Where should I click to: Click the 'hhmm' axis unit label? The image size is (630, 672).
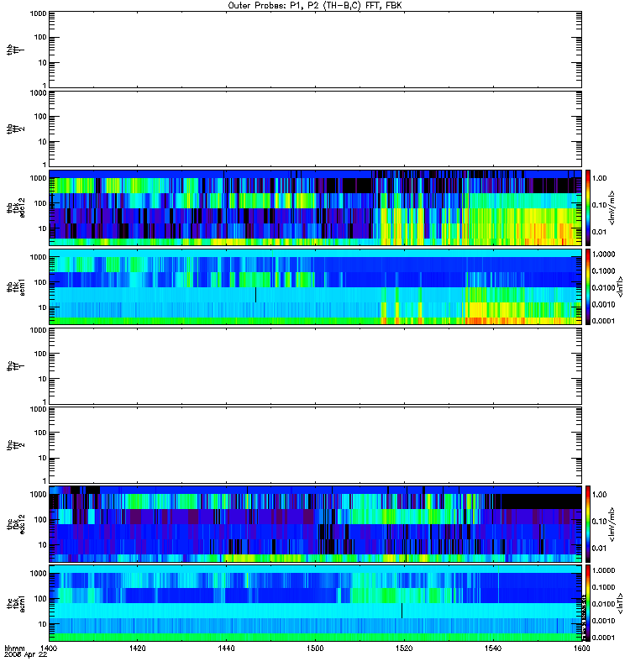pos(15,648)
